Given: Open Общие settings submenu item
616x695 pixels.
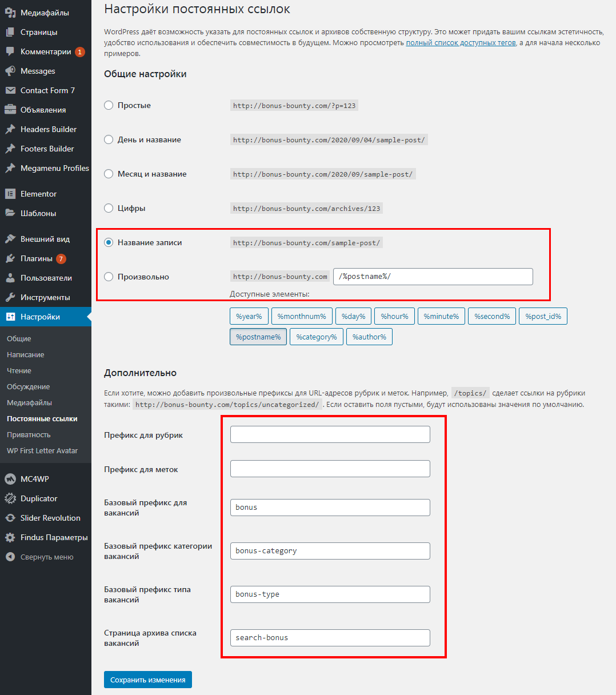Looking at the screenshot, I should [19, 339].
